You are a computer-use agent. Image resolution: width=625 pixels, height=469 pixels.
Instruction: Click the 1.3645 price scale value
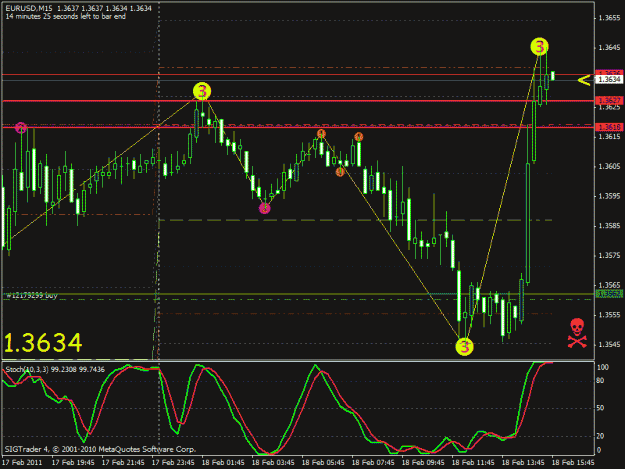click(609, 48)
